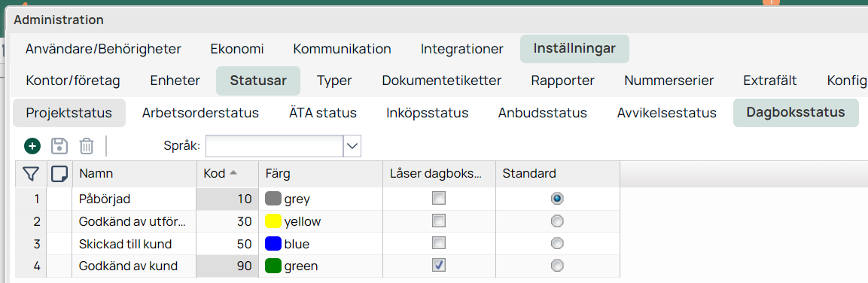Go to the Integrationer tab
Viewport: 868px width, 283px height.
pyautogui.click(x=461, y=49)
